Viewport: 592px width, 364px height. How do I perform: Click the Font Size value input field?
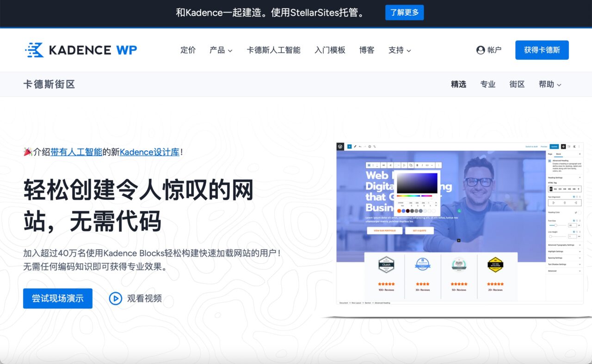573,225
